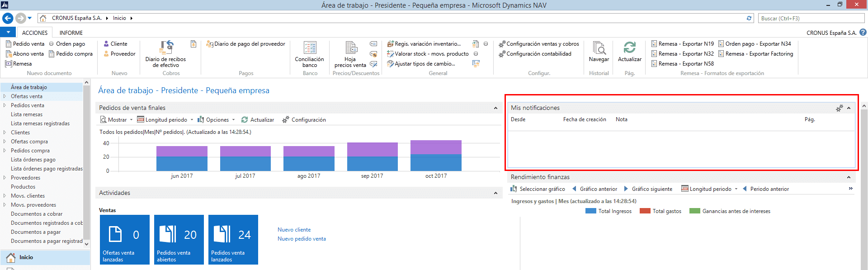Collapse the Actividades section

pyautogui.click(x=495, y=193)
